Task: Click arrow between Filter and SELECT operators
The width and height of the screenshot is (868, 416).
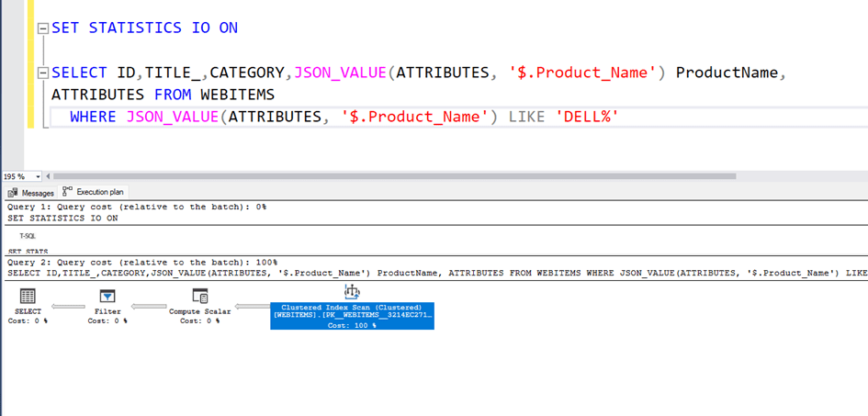Action: pyautogui.click(x=68, y=307)
